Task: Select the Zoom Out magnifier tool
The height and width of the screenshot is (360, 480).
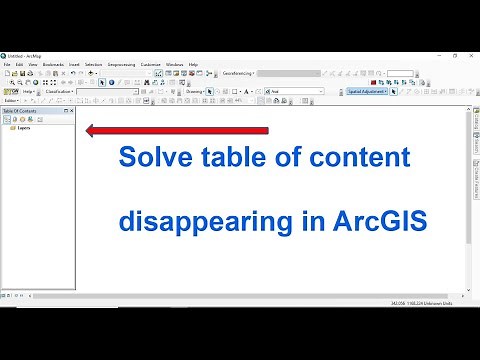Action: coord(20,82)
